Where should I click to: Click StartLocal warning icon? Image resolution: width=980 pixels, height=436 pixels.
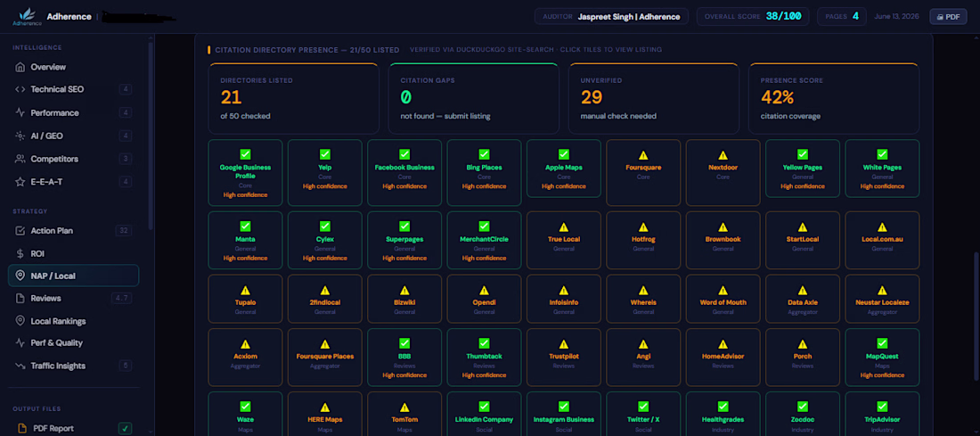(x=803, y=227)
